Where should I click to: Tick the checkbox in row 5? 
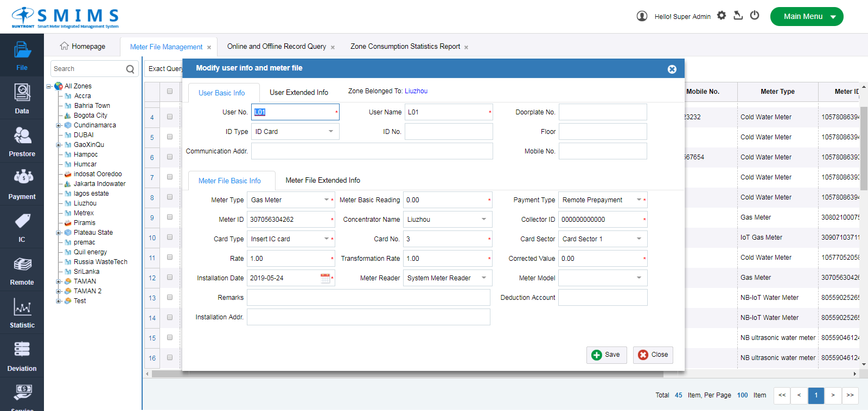170,137
